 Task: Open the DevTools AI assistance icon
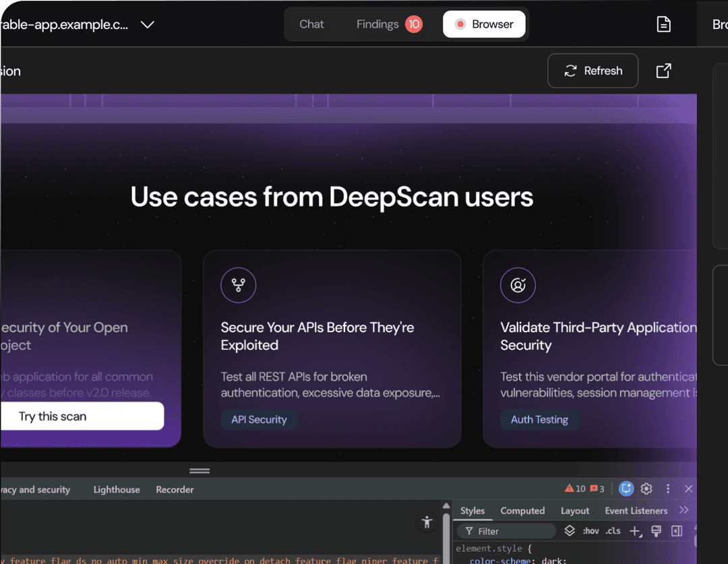click(626, 489)
